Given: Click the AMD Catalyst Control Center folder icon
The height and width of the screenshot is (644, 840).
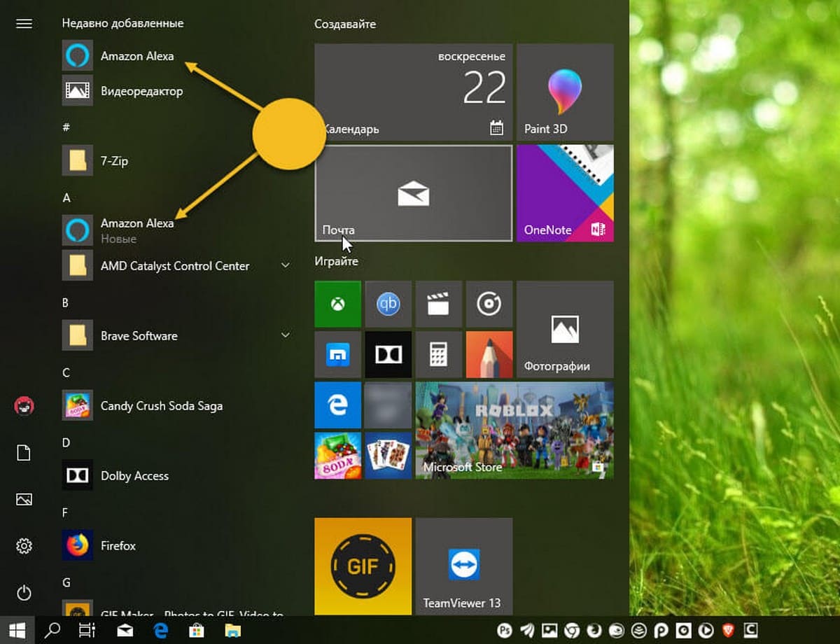Looking at the screenshot, I should [77, 266].
